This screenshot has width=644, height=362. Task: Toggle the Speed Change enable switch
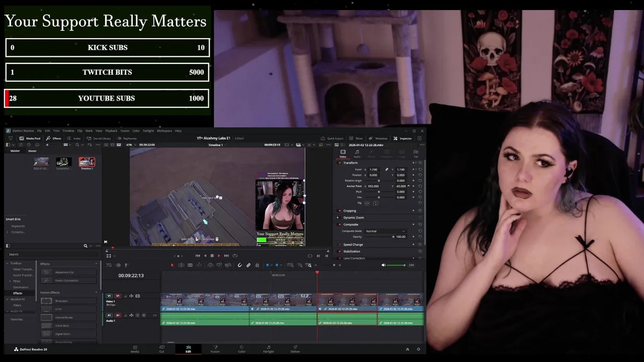pyautogui.click(x=340, y=244)
